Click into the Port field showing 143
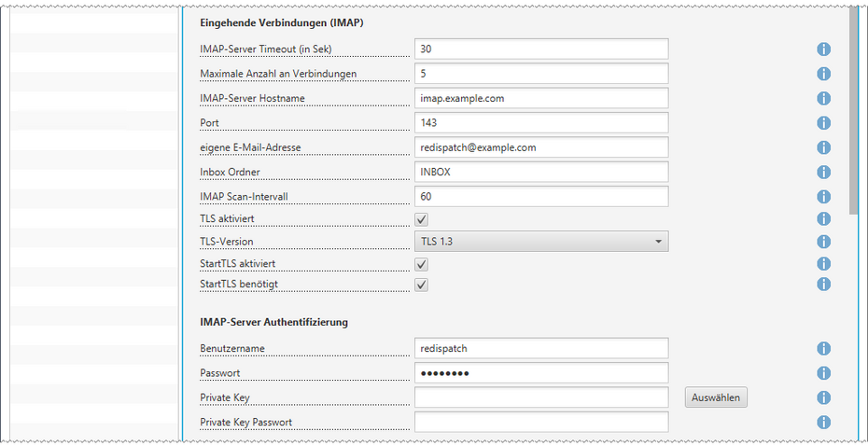The image size is (868, 446). click(541, 122)
